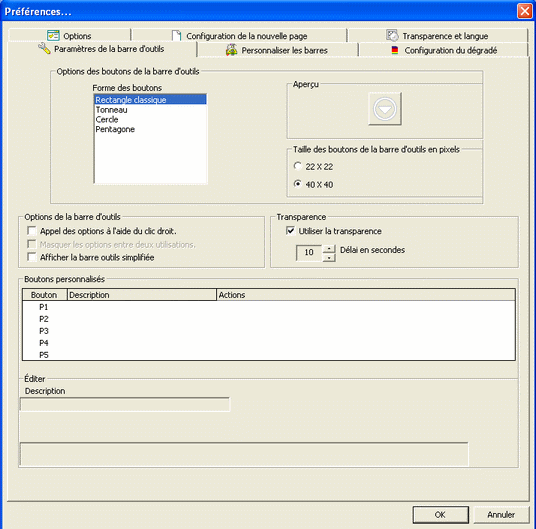
Task: Uncheck Utiliser la transparence
Action: tap(290, 231)
